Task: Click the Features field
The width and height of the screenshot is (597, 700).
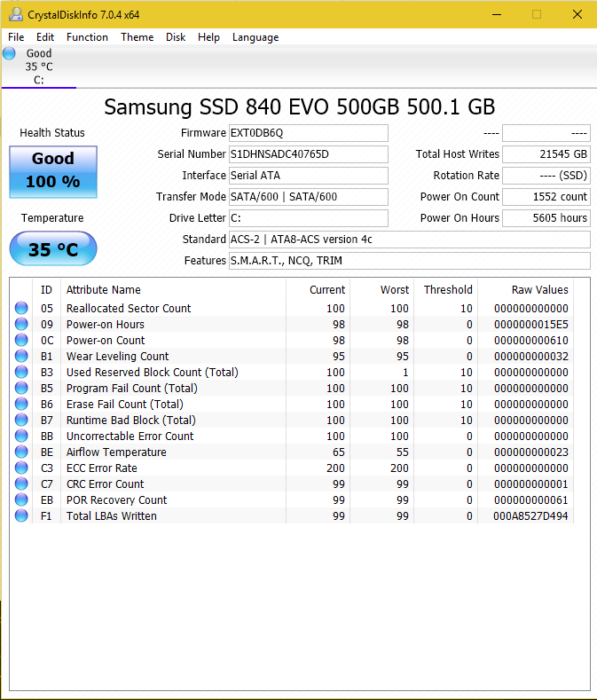Action: (410, 261)
